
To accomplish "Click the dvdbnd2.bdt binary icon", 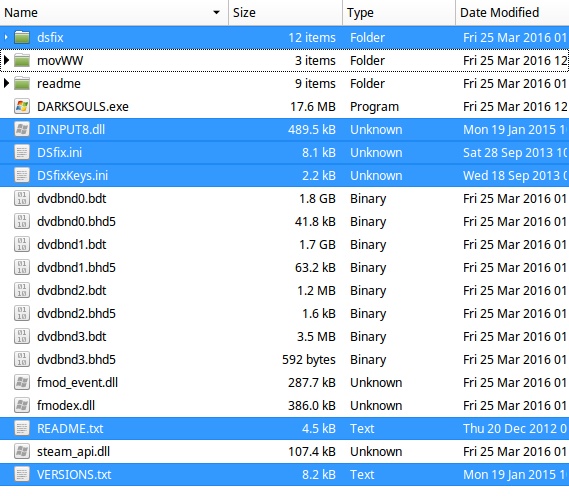I will tap(22, 291).
